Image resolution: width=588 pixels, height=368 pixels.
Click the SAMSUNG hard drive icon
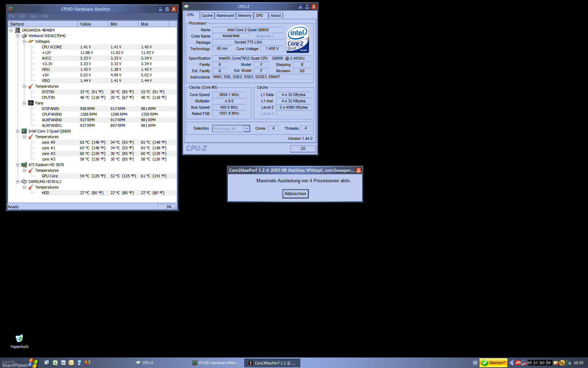(24, 182)
